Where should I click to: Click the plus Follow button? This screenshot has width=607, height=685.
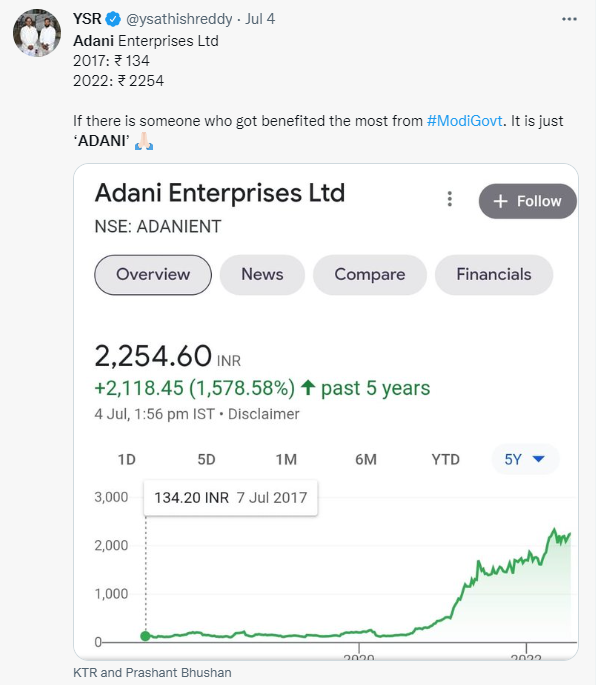click(527, 201)
